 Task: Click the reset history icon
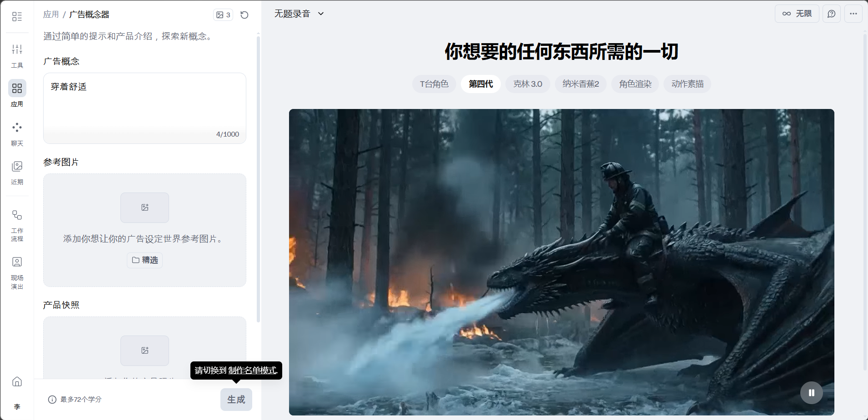point(244,15)
